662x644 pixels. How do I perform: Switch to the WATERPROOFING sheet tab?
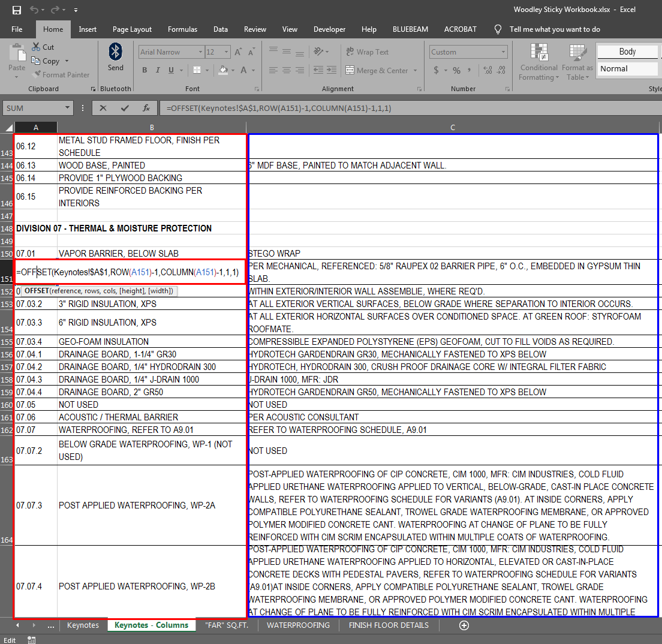point(298,625)
